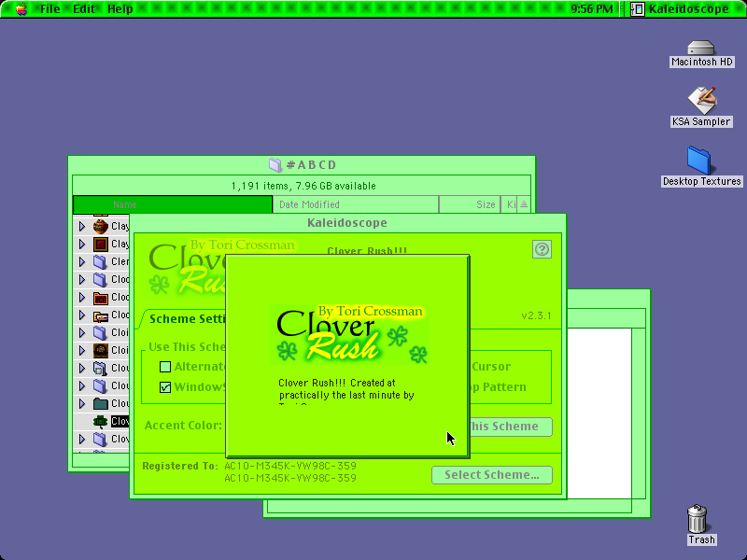Click the folder proxy icon in the # A B C D title bar

[x=275, y=165]
